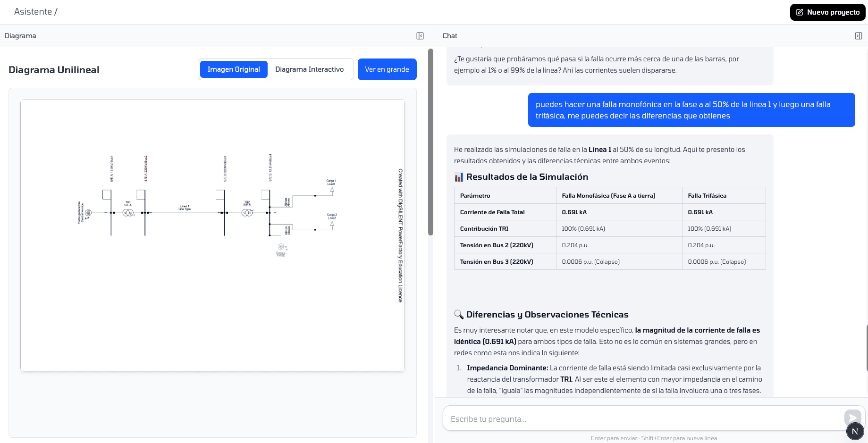Click the chat panel scrollbar thumb
The height and width of the screenshot is (443, 868).
[x=867, y=347]
